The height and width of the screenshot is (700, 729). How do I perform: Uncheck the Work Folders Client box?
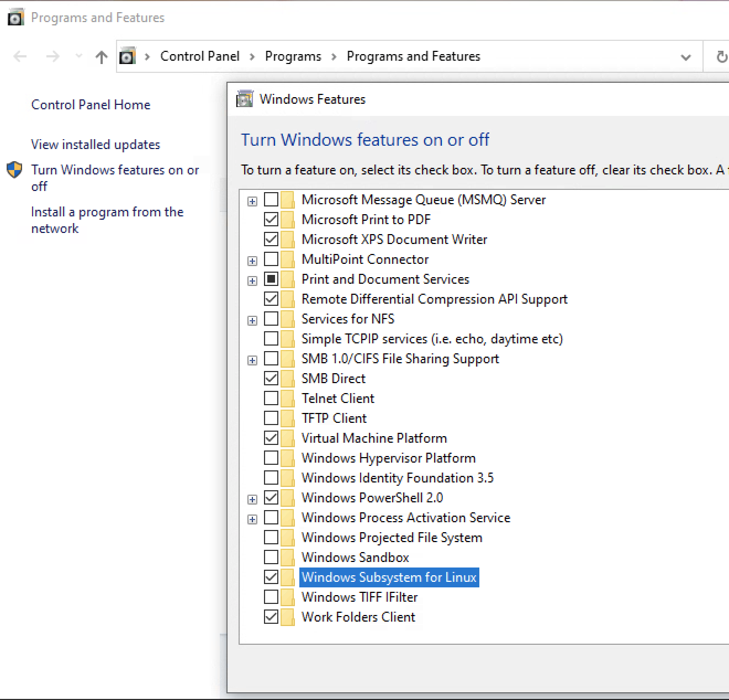[271, 617]
